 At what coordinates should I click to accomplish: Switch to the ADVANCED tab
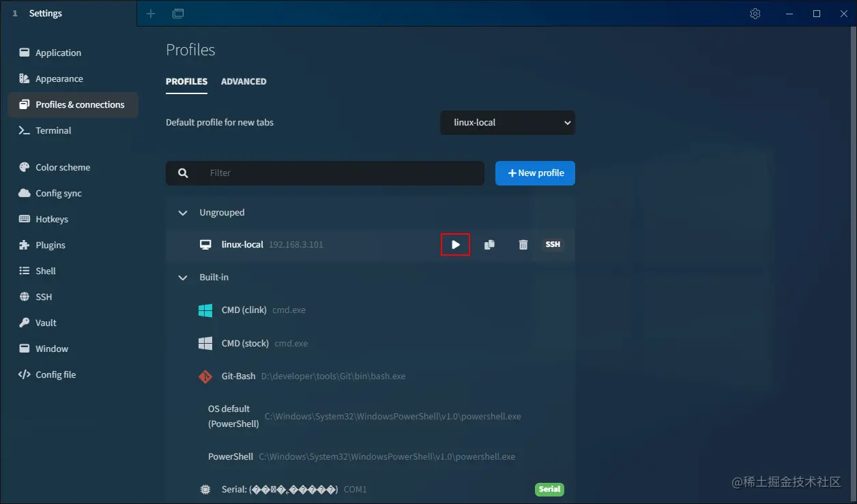coord(244,81)
